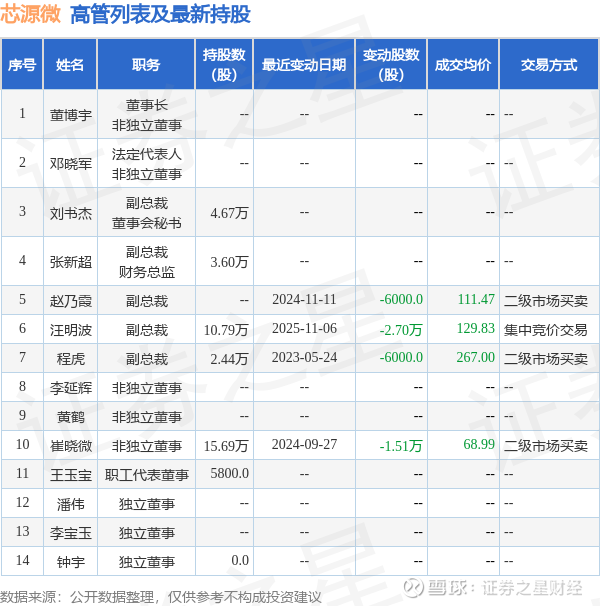
Task: Click the 10.79万 shareholding value
Action: [226, 330]
